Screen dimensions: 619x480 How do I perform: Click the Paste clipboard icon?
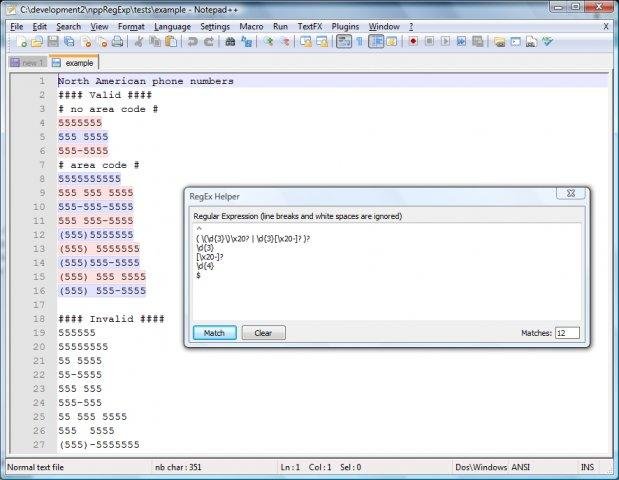171,41
